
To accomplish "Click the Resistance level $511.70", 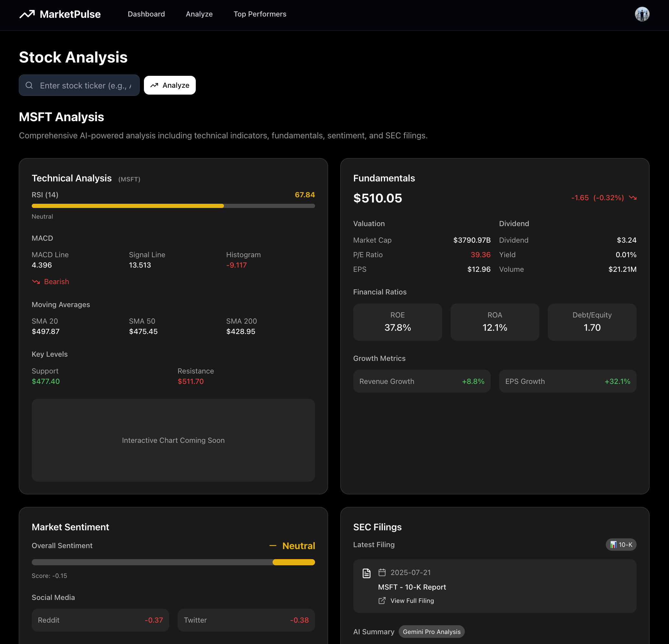I will 191,381.
